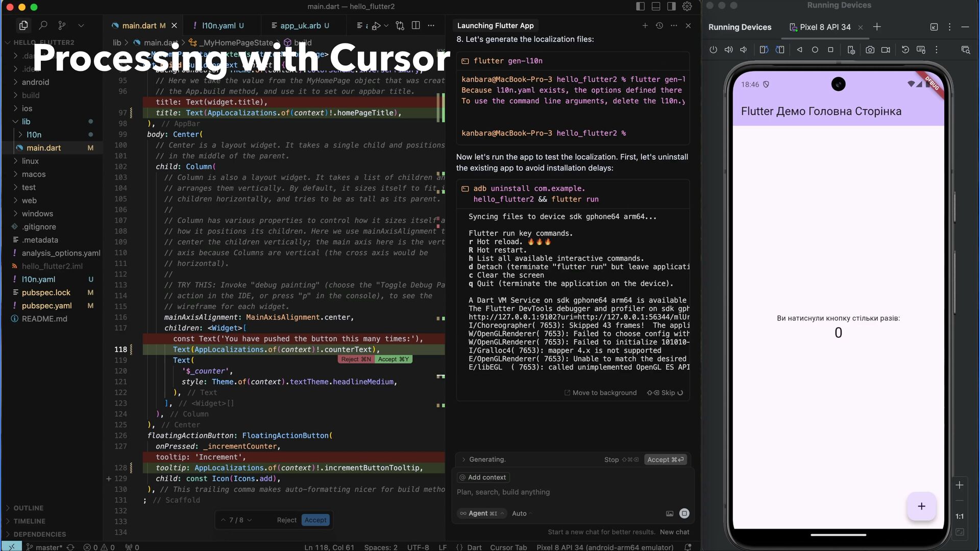The height and width of the screenshot is (551, 980).
Task: Click the New chat link
Action: tap(674, 532)
